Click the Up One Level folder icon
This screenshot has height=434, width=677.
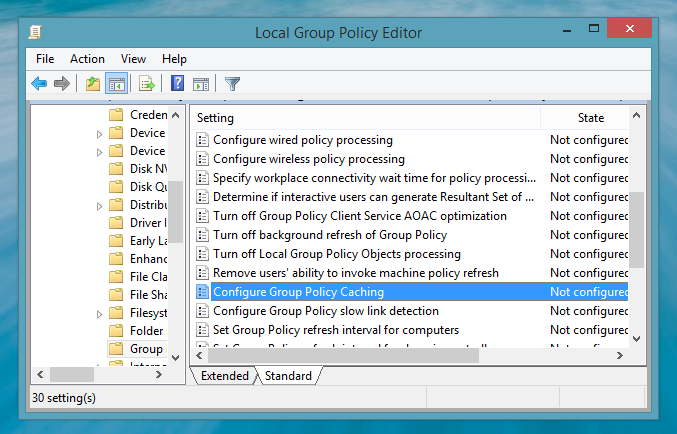93,84
